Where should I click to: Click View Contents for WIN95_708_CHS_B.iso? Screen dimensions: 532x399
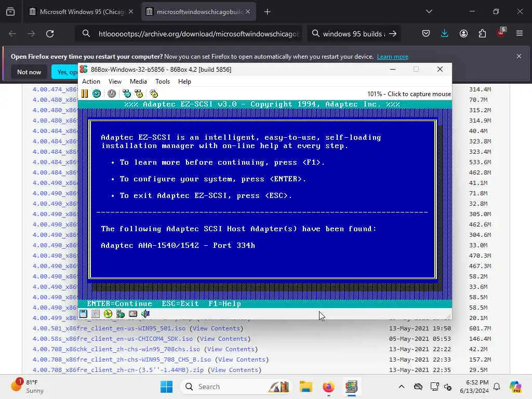(x=242, y=360)
